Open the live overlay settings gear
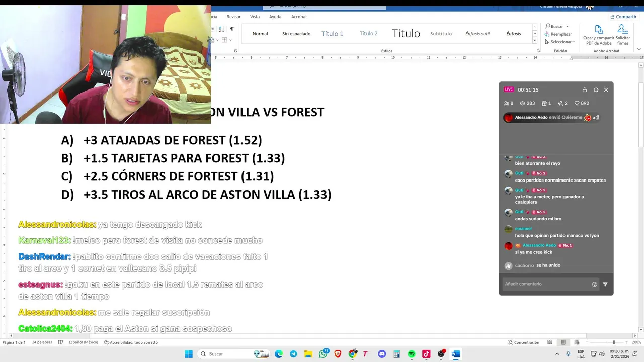Screen dimensions: 644x362 click(596, 90)
